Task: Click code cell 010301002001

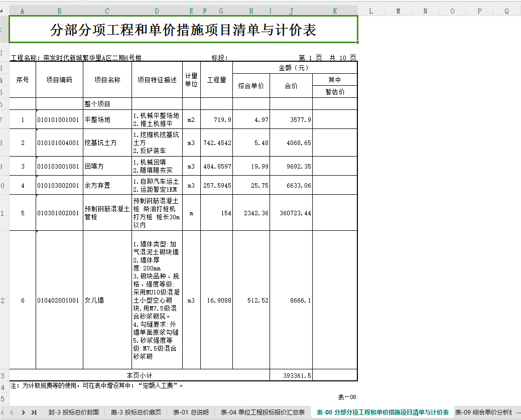Action: 59,213
